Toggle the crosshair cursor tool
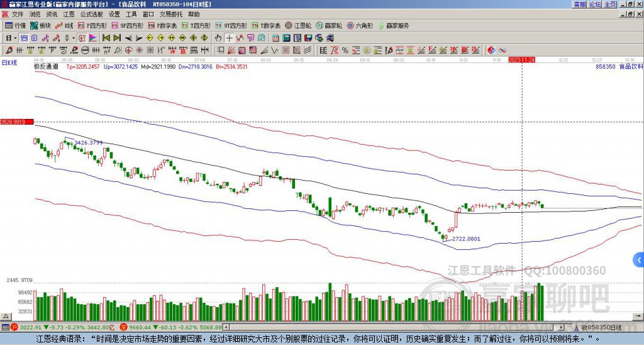This screenshot has width=644, height=345. [x=229, y=38]
